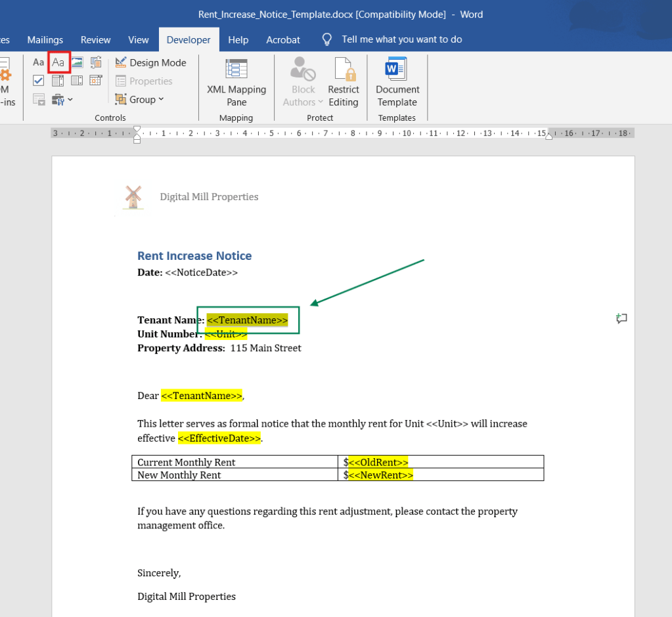
Task: Toggle Design Mode
Action: (151, 62)
